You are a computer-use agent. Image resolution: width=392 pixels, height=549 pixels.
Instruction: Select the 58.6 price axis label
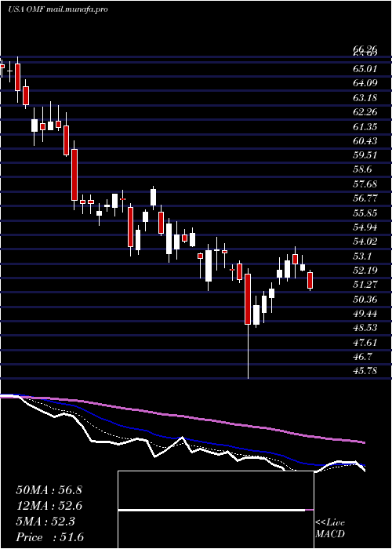(x=363, y=169)
